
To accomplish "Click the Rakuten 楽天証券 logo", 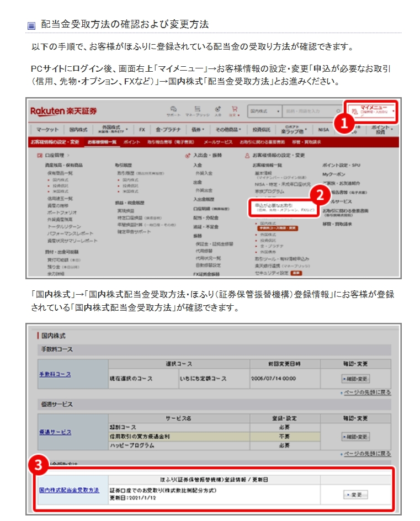I will 63,111.
